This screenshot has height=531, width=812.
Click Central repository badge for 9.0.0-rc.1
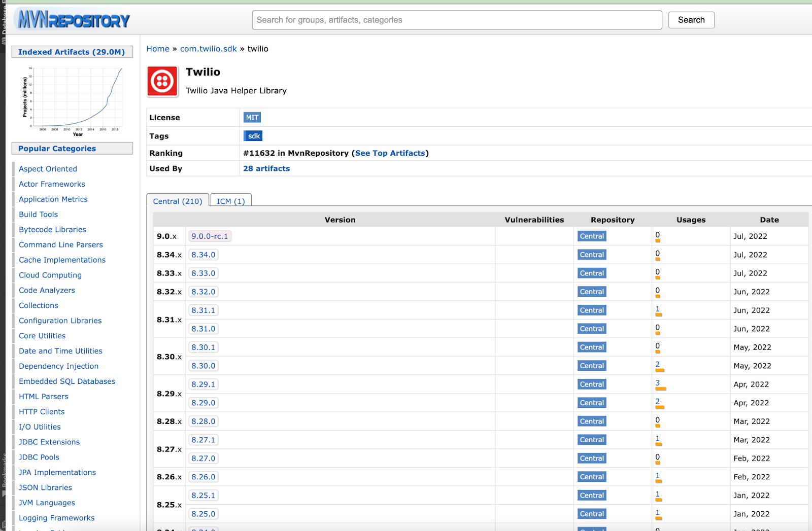pos(592,236)
